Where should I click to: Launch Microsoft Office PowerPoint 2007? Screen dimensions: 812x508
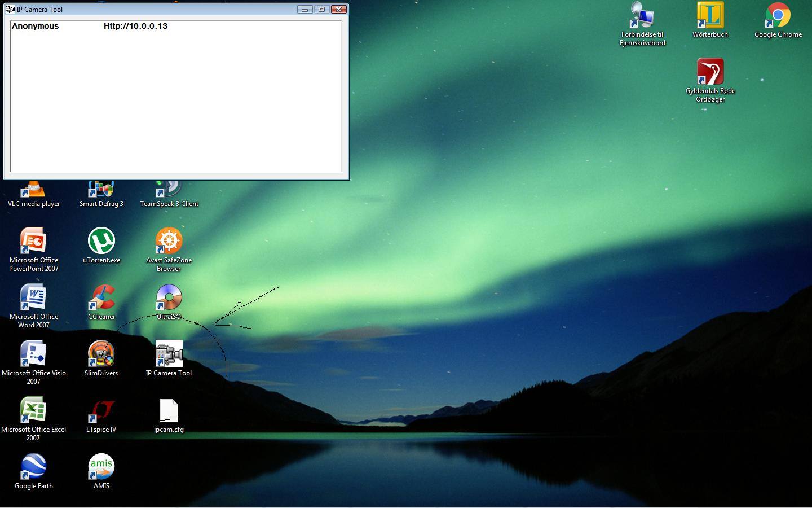click(34, 241)
